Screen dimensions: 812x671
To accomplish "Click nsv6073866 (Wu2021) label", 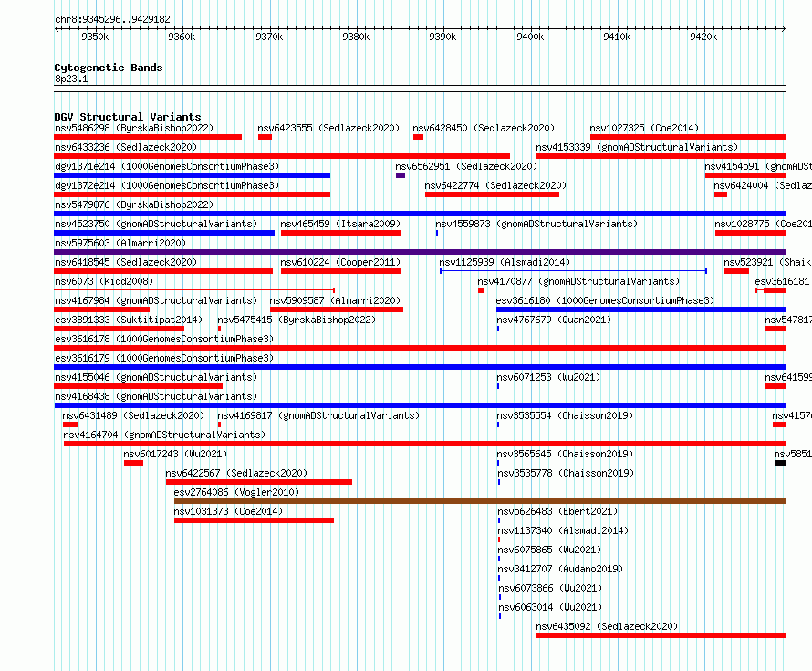I will pos(550,588).
